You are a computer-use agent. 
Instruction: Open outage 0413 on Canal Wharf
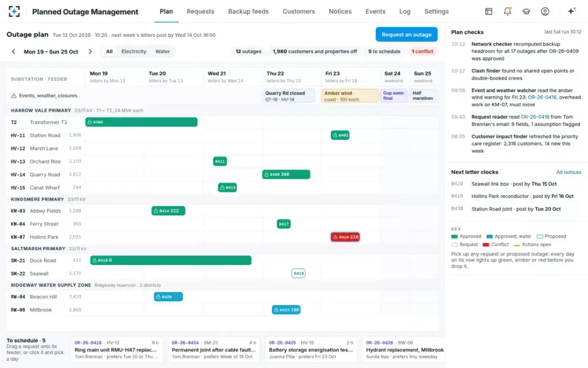(x=227, y=187)
